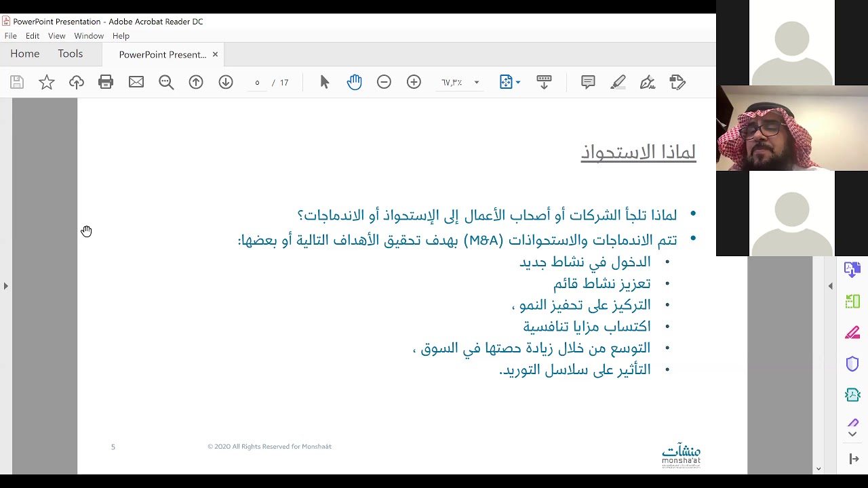Click the vertical scrollbar down arrow

click(x=818, y=468)
